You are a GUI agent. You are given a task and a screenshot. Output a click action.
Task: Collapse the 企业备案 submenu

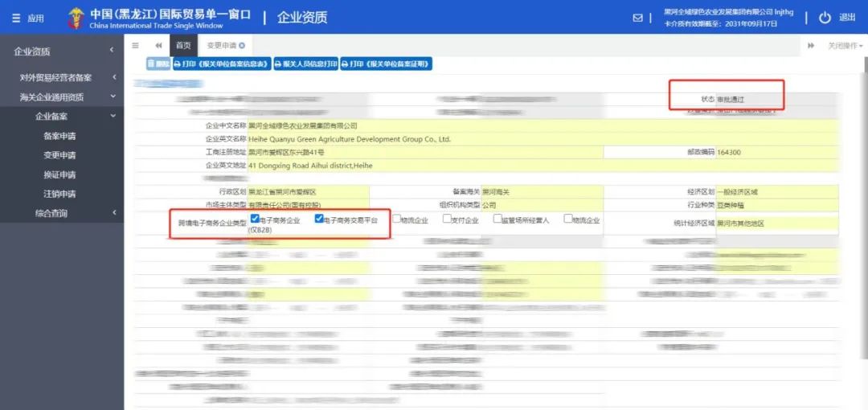[x=62, y=117]
